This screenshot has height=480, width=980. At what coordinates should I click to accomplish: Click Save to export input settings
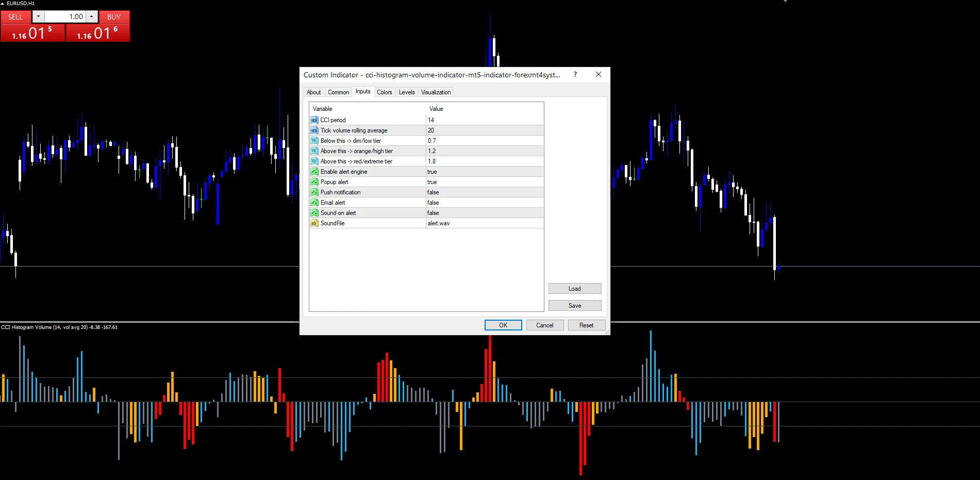tap(575, 306)
